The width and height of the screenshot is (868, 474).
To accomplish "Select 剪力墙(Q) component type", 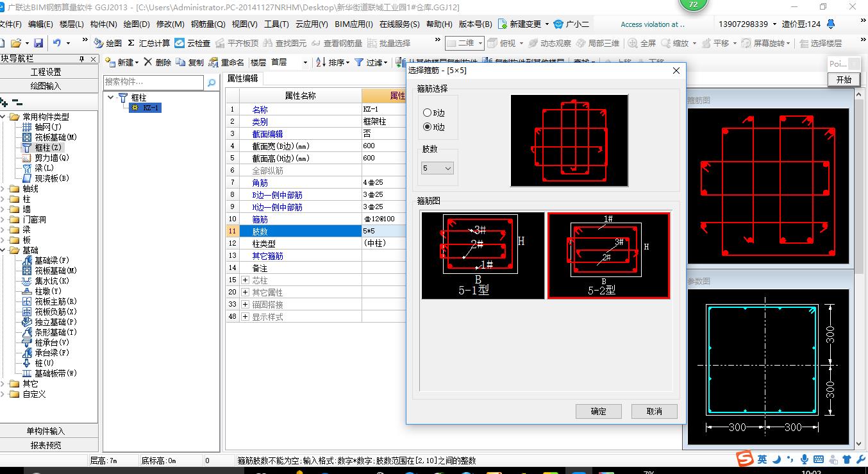I will click(46, 158).
